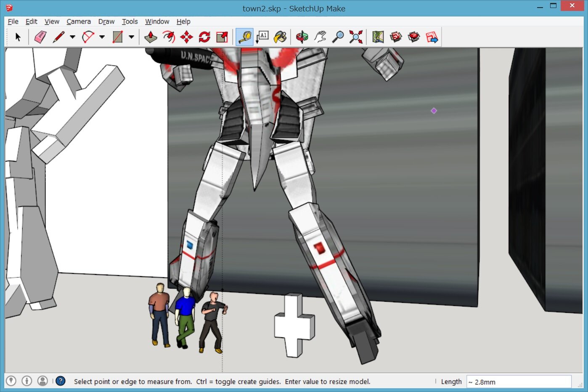This screenshot has width=588, height=392.
Task: Expand the Arc tool dropdown arrow
Action: [102, 37]
